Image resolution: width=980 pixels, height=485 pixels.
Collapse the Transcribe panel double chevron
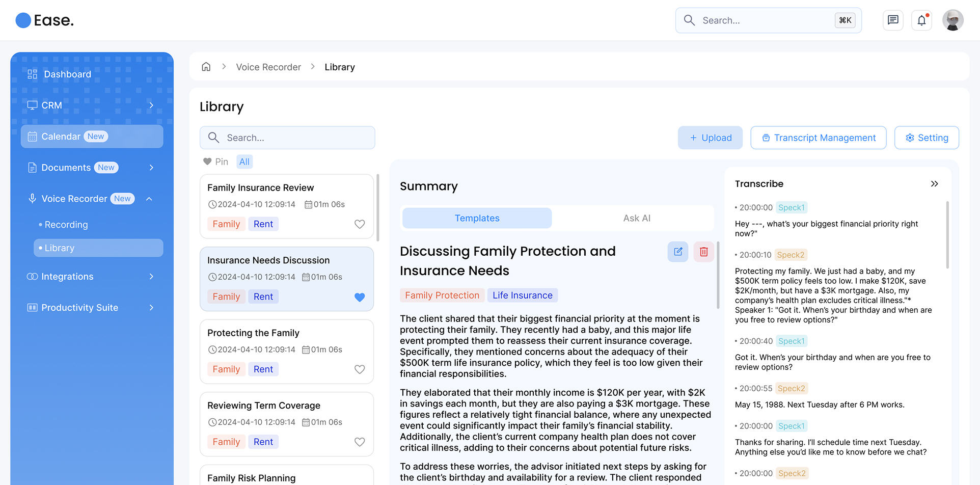point(934,184)
